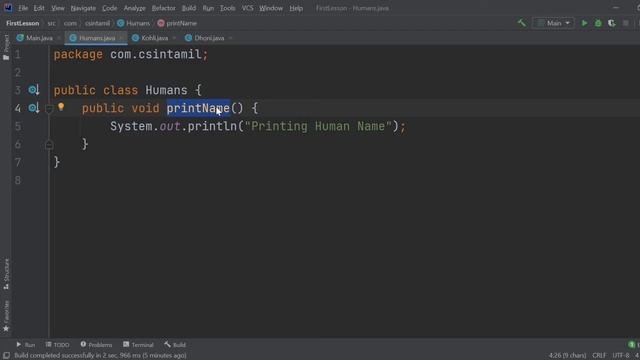Screen dimensions: 640x360
Task: Select the Humans.java editor tab
Action: click(97, 38)
